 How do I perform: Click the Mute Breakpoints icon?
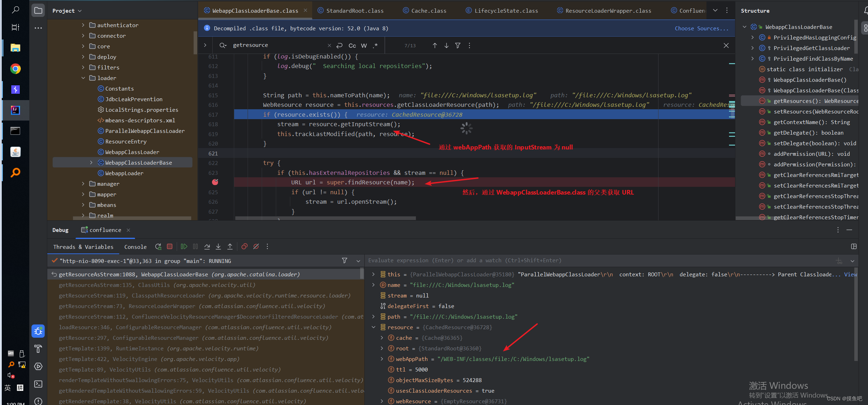click(x=256, y=246)
